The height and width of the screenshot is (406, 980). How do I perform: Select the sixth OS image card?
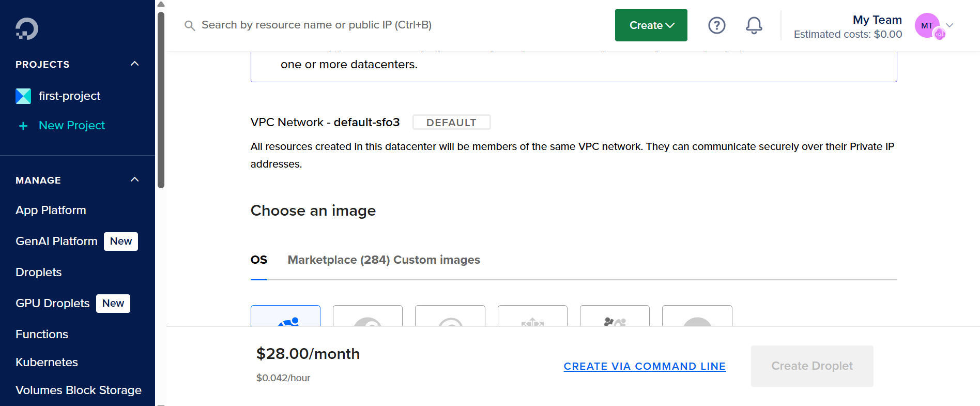point(697,315)
